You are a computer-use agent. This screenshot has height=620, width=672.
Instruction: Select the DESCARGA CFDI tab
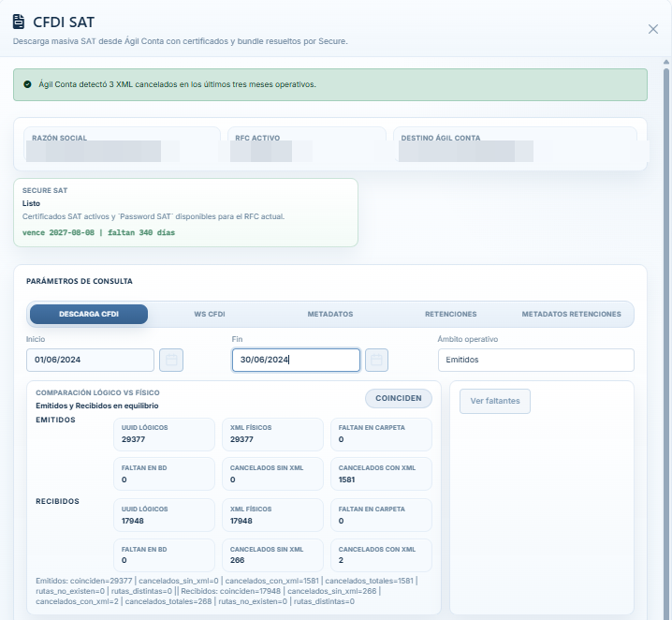tap(89, 314)
